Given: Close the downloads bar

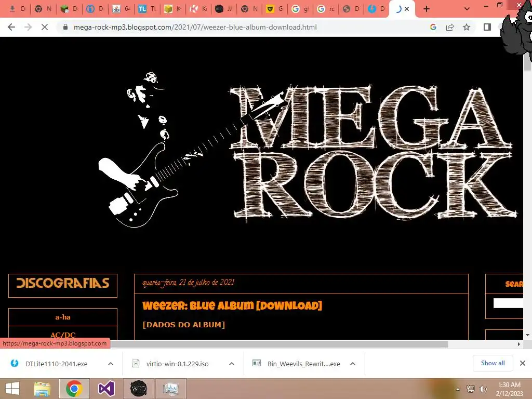Looking at the screenshot, I should coord(523,363).
